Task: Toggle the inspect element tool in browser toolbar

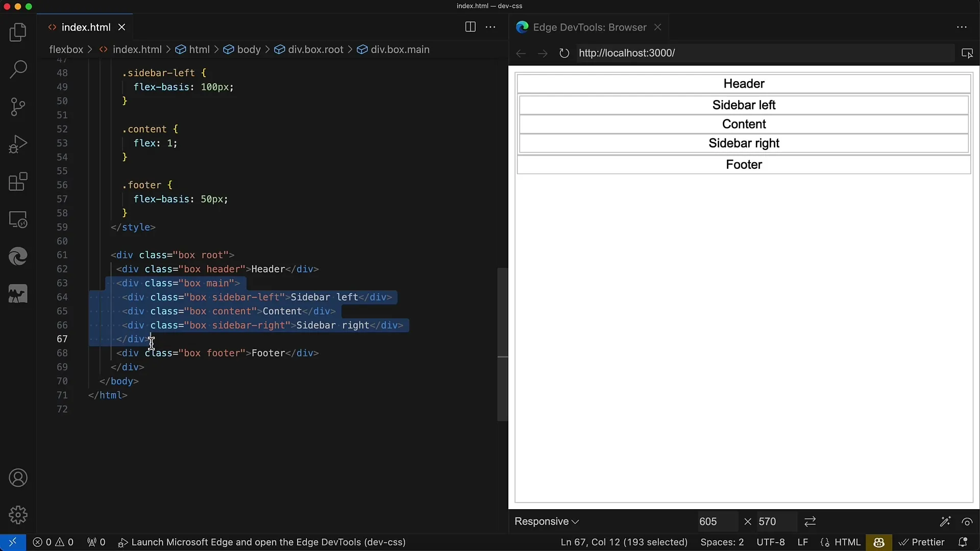Action: pos(967,53)
